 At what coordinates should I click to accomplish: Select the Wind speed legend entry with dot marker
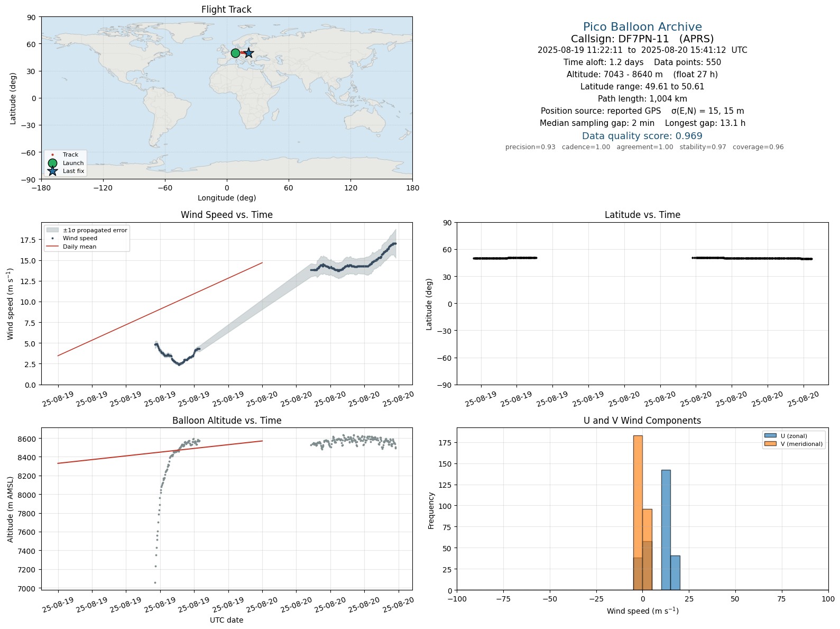click(72, 238)
